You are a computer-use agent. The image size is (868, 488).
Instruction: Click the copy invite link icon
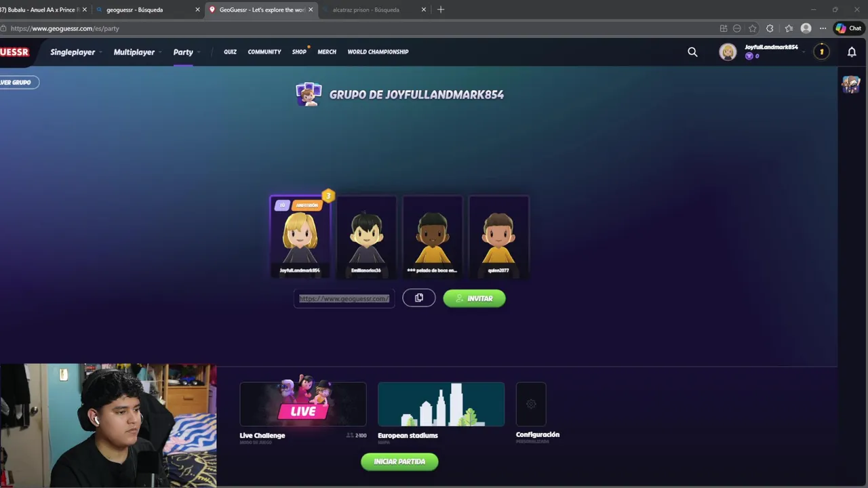419,298
